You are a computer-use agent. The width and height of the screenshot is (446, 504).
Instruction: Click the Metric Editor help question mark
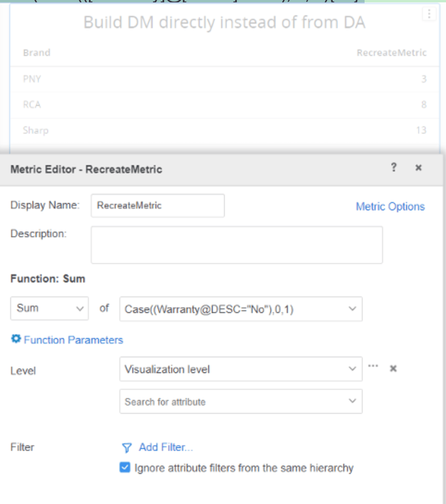click(x=394, y=167)
